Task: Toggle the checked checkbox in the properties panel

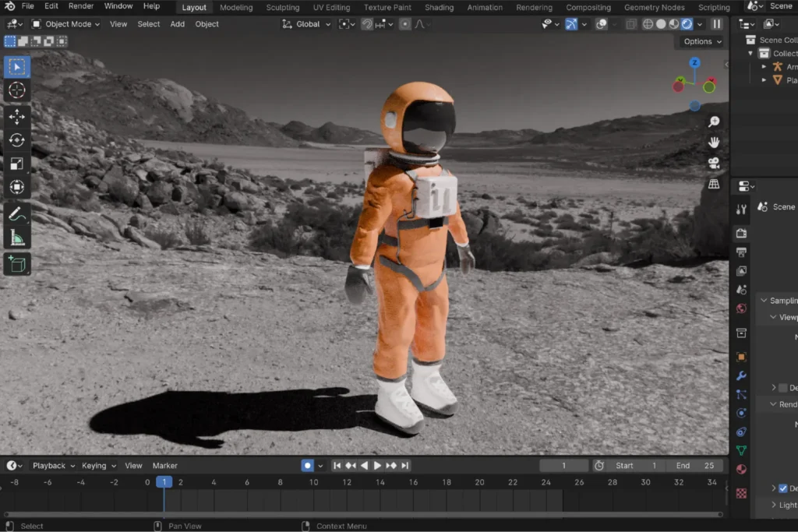Action: tap(783, 488)
